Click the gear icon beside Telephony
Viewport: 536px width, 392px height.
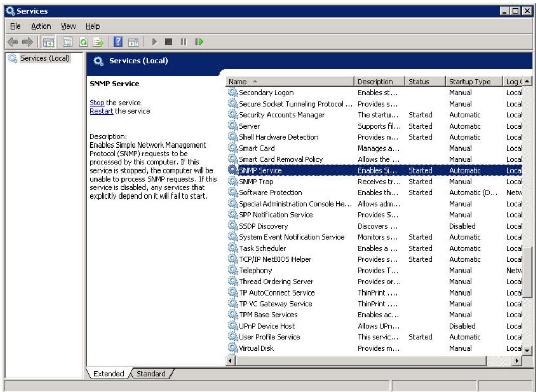[233, 270]
